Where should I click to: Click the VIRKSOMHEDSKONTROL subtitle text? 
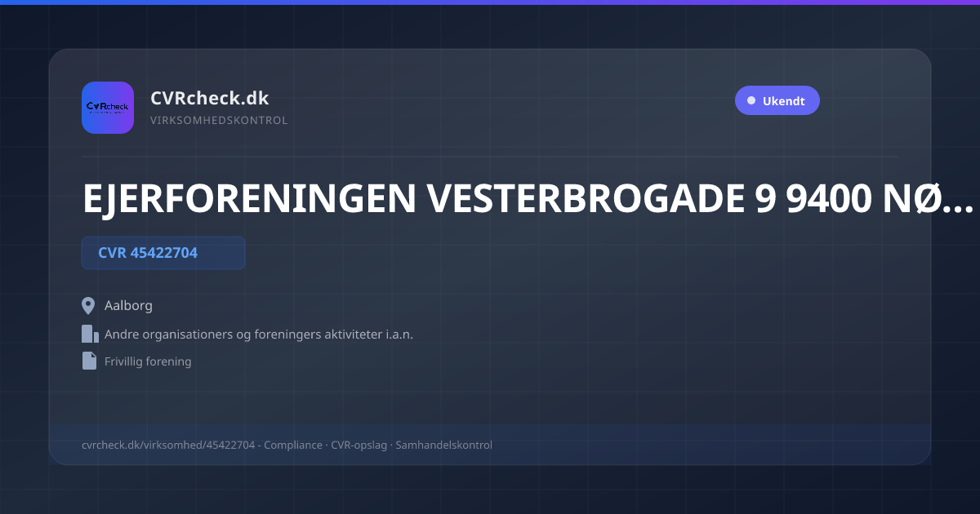pos(219,121)
